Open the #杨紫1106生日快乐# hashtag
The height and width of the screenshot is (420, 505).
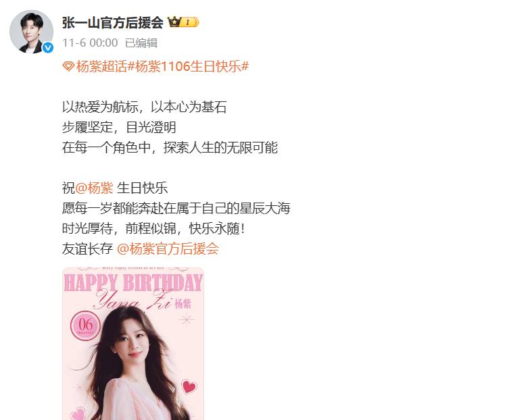pyautogui.click(x=189, y=67)
